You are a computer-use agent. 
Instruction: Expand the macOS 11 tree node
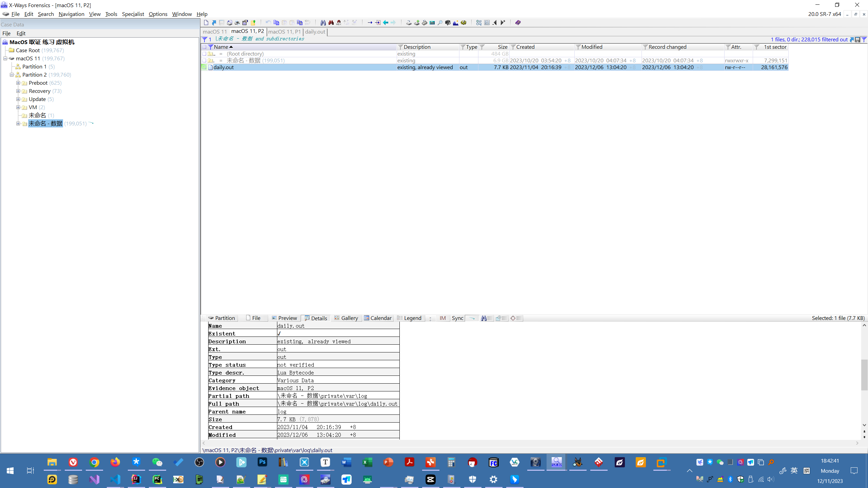coord(5,58)
